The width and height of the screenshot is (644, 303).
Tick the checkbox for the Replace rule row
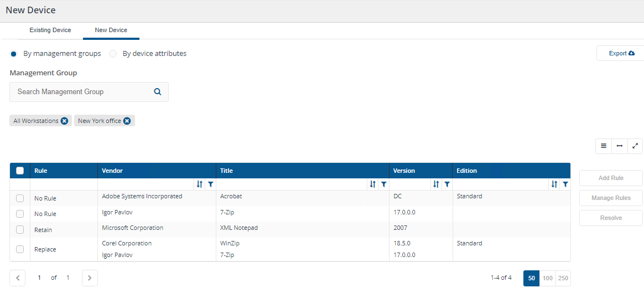tap(20, 249)
